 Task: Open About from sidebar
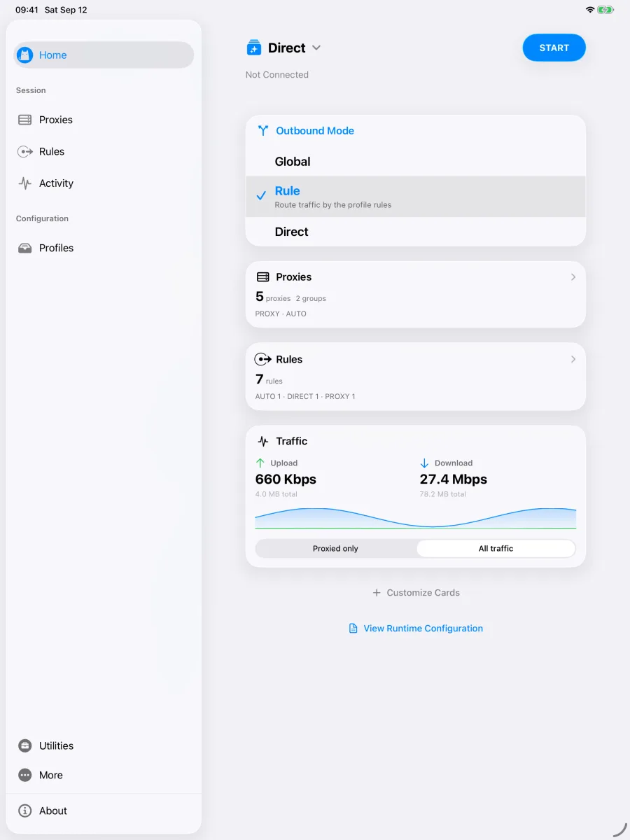104,811
